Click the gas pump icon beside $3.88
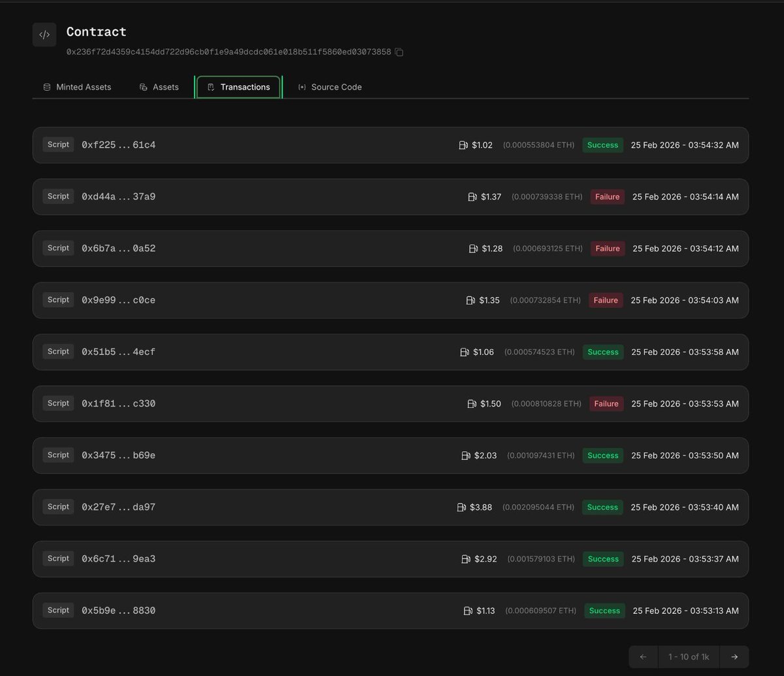 [461, 507]
